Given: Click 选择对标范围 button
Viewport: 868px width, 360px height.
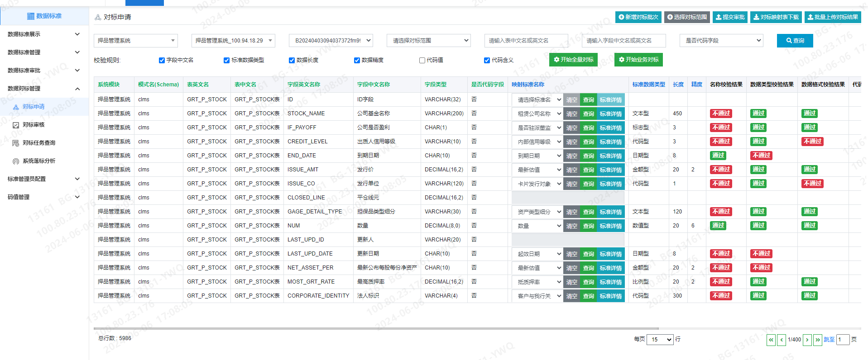Looking at the screenshot, I should [x=687, y=17].
